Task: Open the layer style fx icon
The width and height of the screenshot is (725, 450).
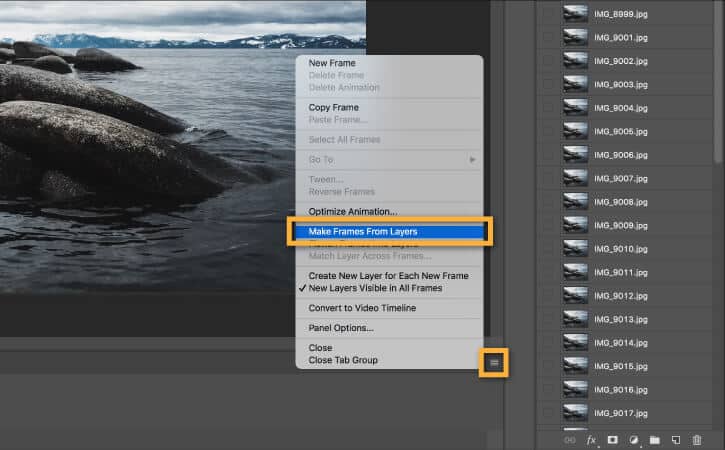Action: click(x=591, y=440)
